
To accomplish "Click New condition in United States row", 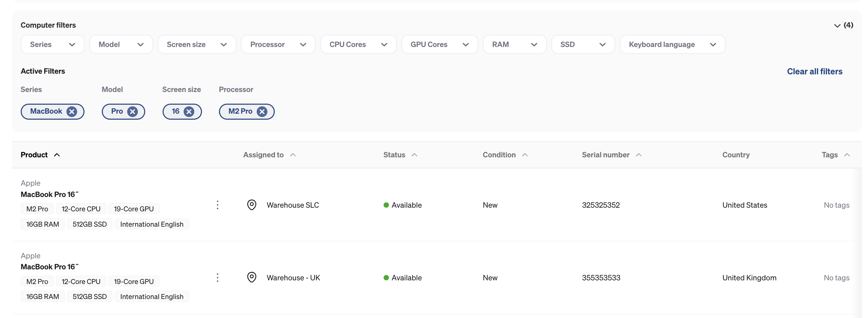I will (x=490, y=205).
